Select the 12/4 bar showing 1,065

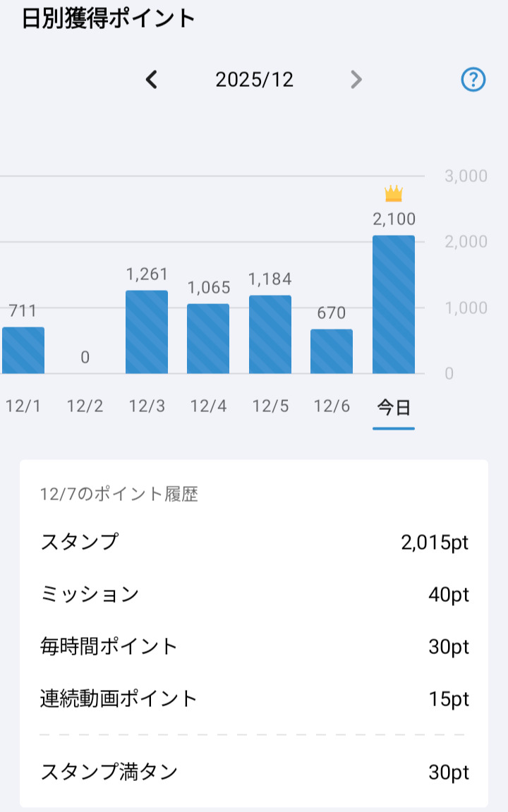pyautogui.click(x=208, y=339)
